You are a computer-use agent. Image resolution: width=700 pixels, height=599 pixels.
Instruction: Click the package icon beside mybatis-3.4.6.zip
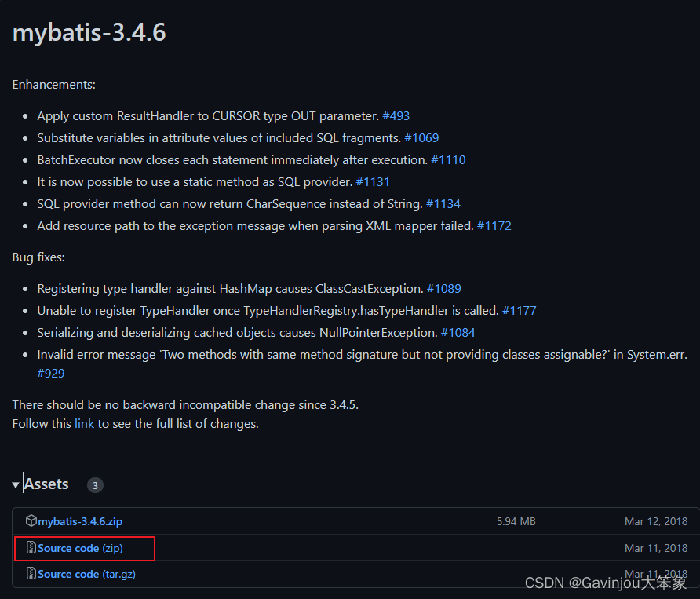point(31,520)
